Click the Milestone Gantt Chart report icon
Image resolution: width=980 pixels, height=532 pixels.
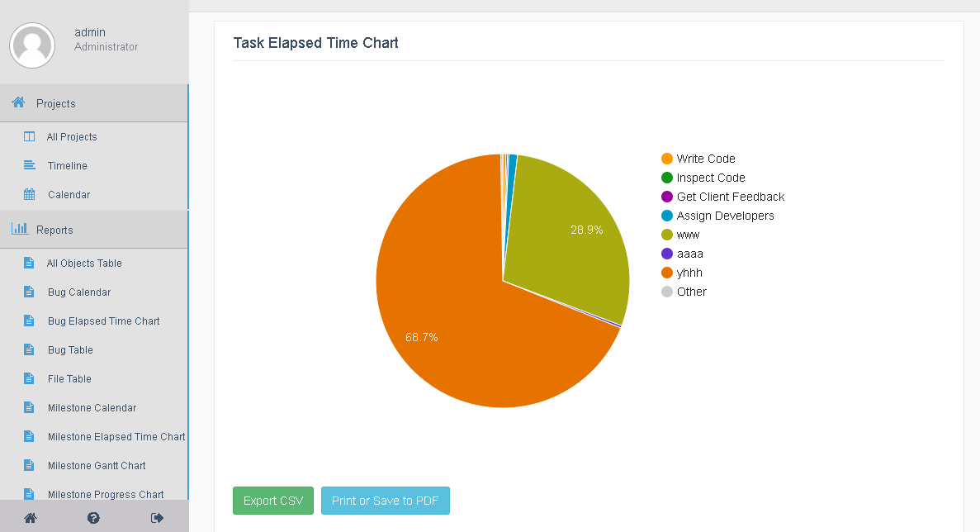(x=29, y=465)
